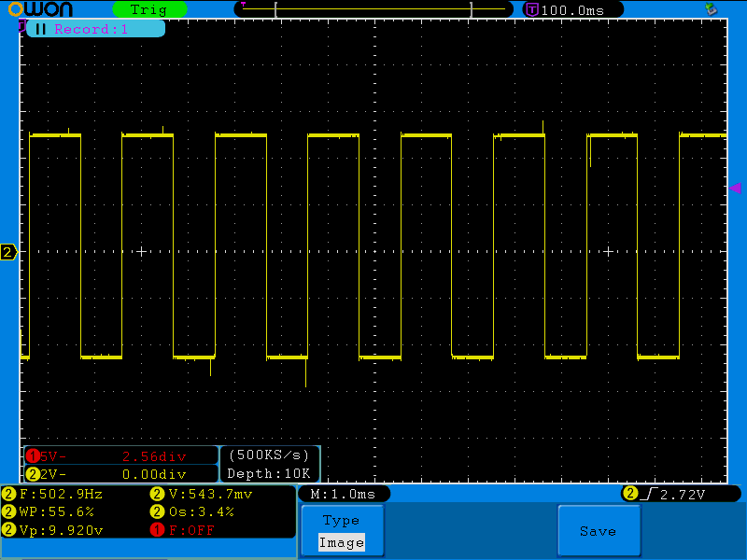Click the 'Depth:10K' memory depth readout

pos(269,474)
